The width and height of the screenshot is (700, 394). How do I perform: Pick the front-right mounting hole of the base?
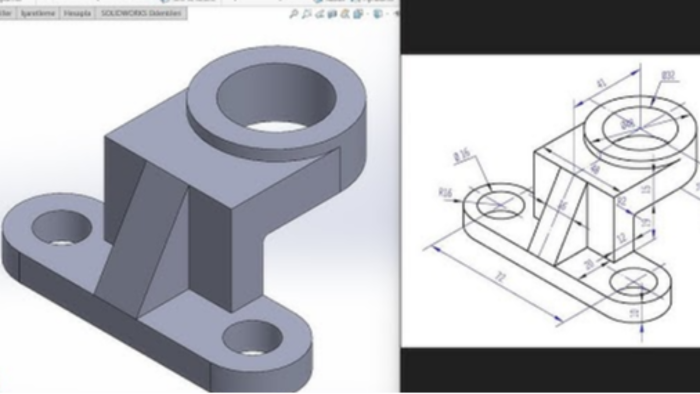(x=253, y=338)
